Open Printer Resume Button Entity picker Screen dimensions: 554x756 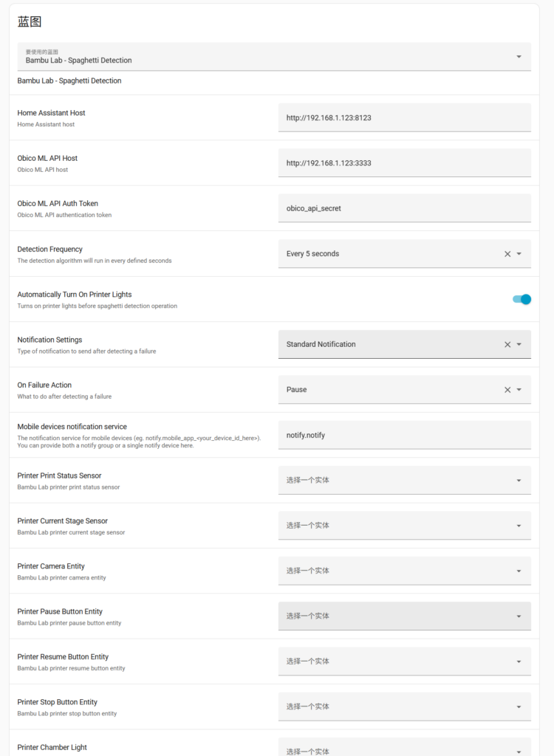[x=404, y=661]
